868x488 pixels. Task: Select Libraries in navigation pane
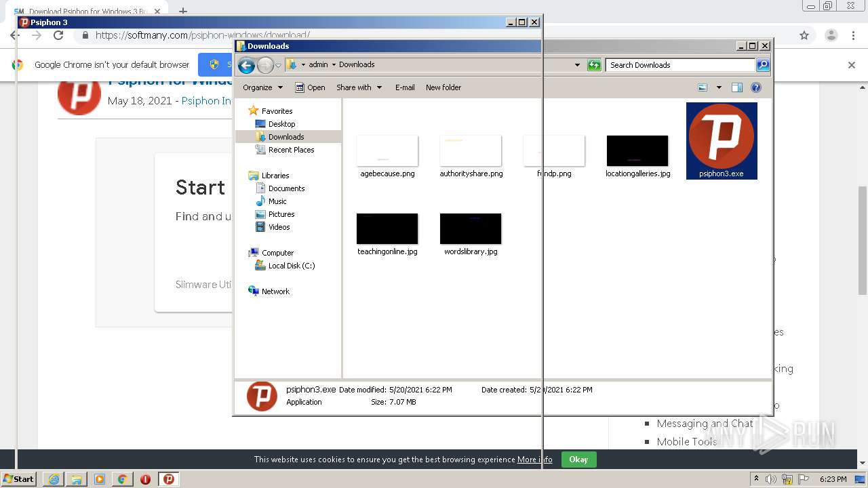[275, 176]
